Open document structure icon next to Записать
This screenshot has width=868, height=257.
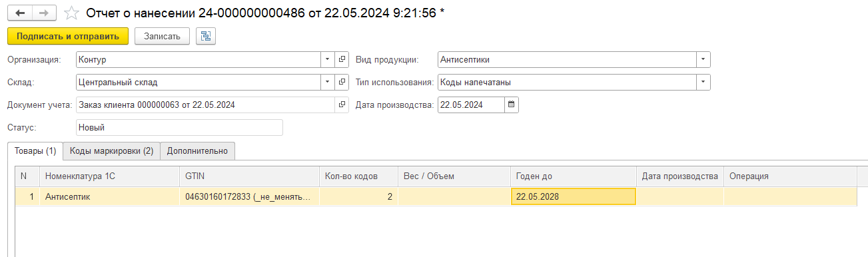tap(205, 36)
